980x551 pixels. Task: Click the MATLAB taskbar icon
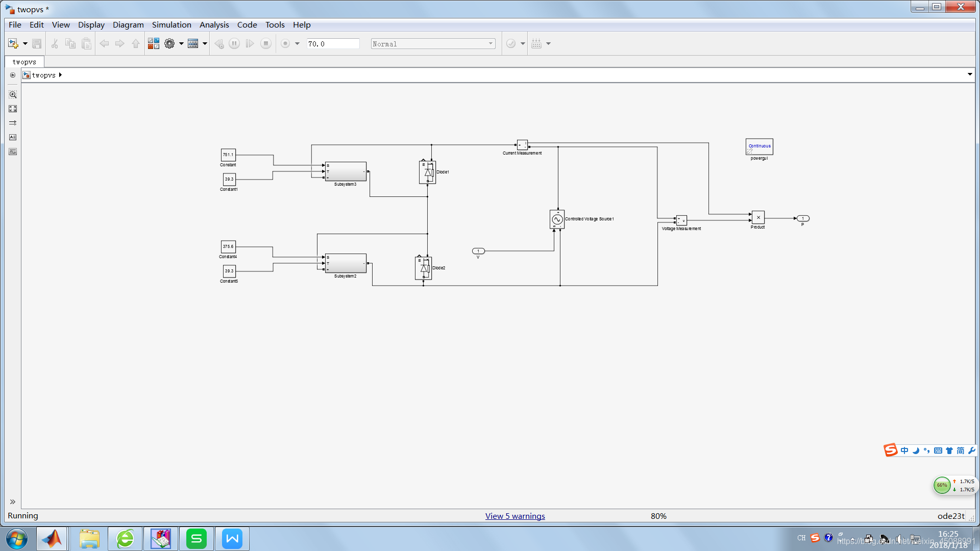(52, 538)
